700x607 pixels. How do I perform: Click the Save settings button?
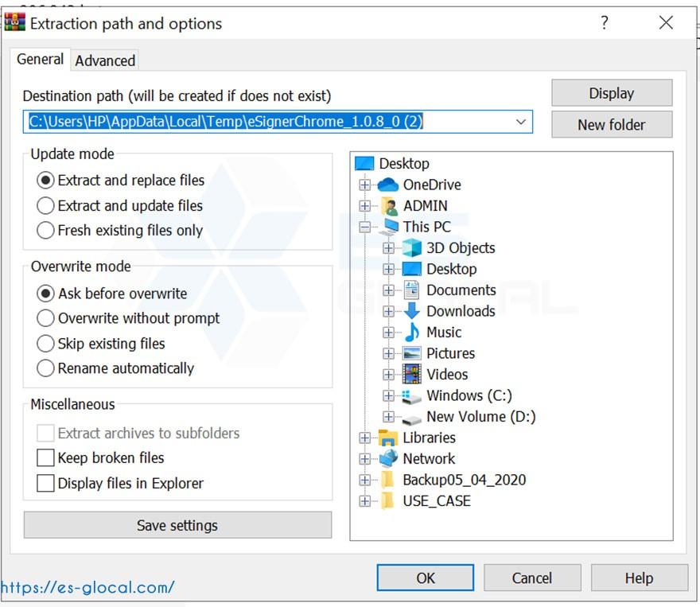[177, 525]
